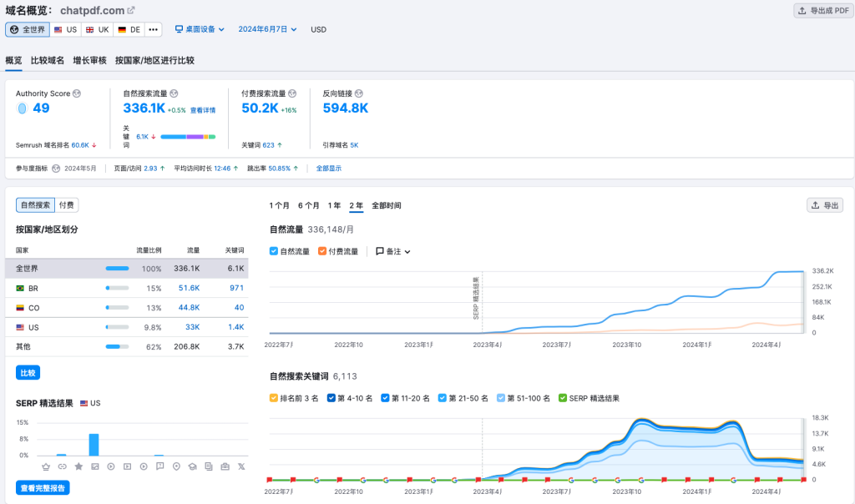
Task: Click the top stories pages SERP icon
Action: click(208, 466)
